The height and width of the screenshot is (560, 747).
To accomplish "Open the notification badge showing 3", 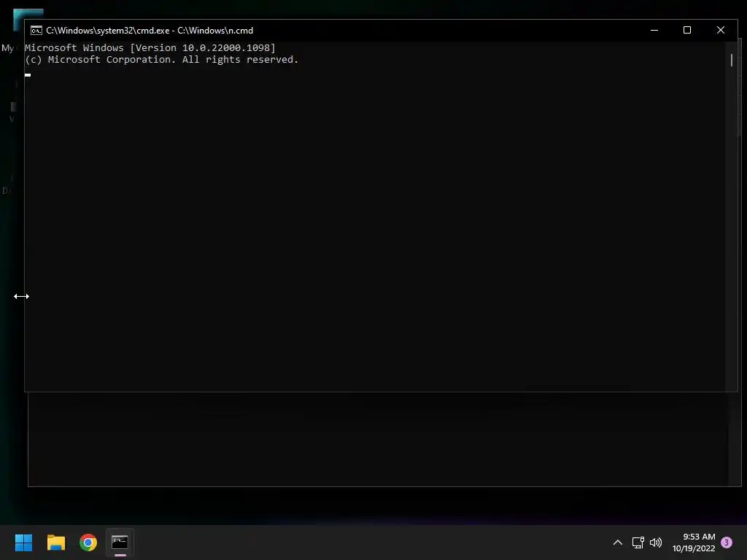I will pos(727,542).
